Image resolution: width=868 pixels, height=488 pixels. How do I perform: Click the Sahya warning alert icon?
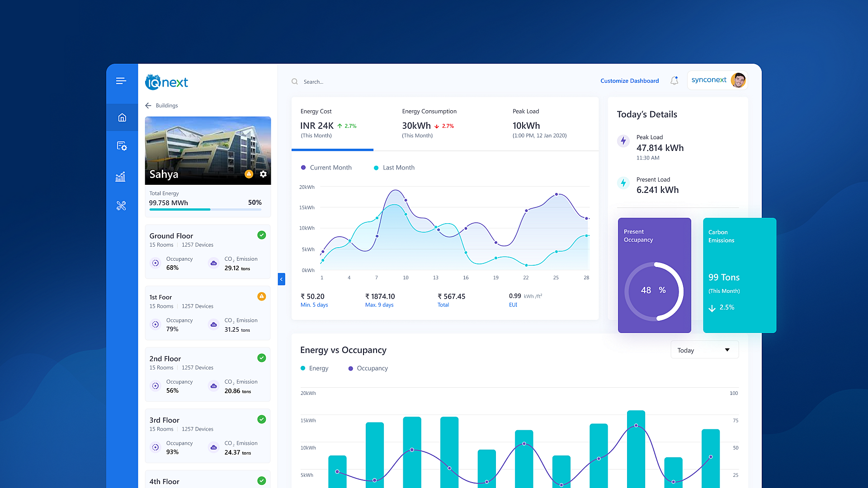(x=249, y=174)
